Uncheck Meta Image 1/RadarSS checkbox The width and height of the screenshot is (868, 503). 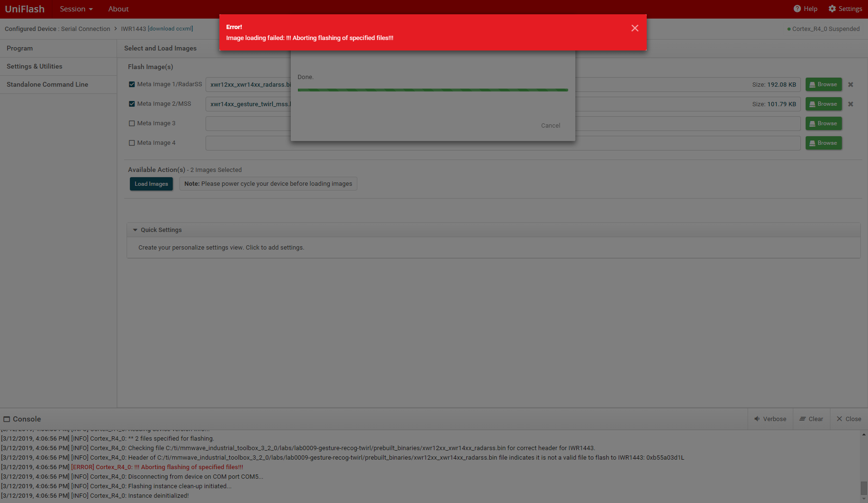[x=132, y=84]
